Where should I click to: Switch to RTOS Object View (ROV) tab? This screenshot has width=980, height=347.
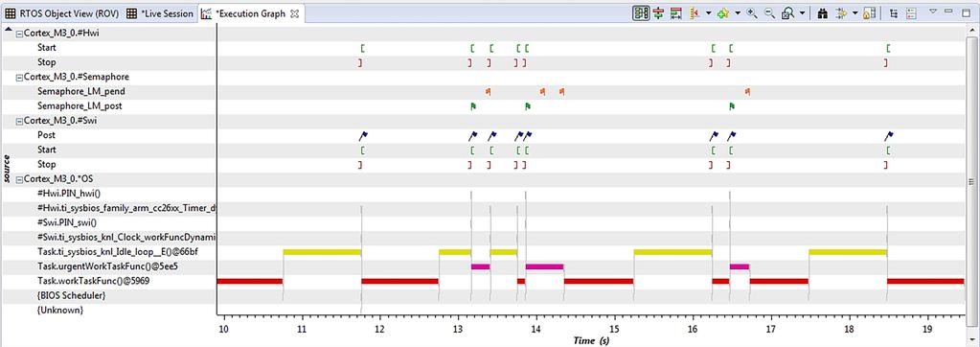(61, 13)
